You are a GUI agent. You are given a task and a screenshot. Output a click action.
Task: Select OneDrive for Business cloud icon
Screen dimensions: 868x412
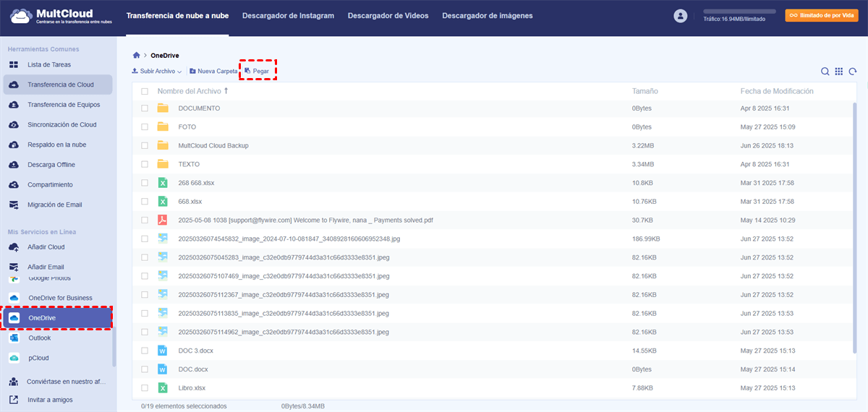pyautogui.click(x=14, y=298)
